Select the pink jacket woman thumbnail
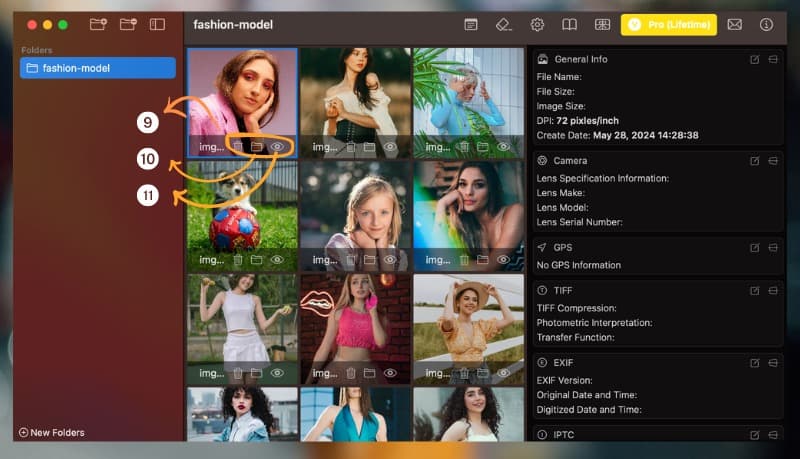The image size is (800, 459). 242,102
